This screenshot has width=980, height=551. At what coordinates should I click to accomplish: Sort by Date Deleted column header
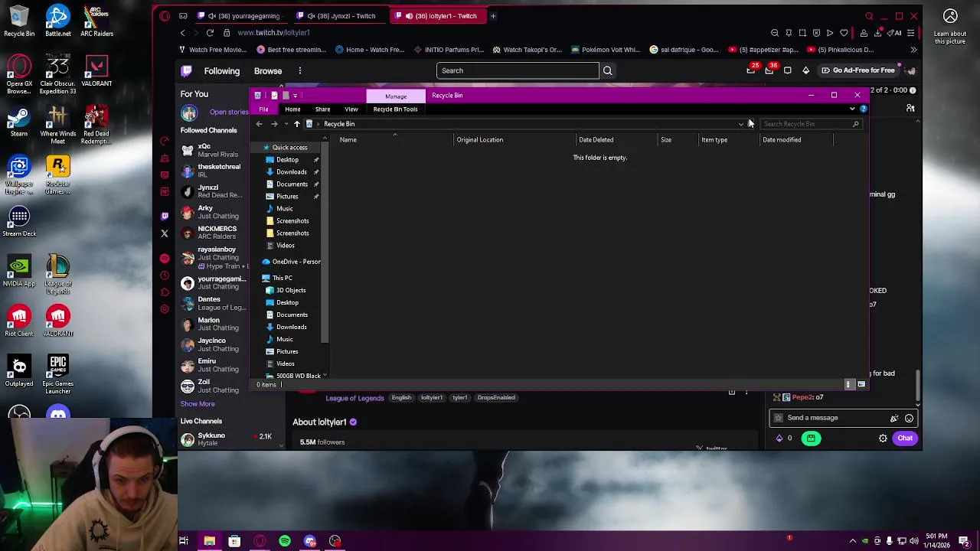tap(596, 140)
